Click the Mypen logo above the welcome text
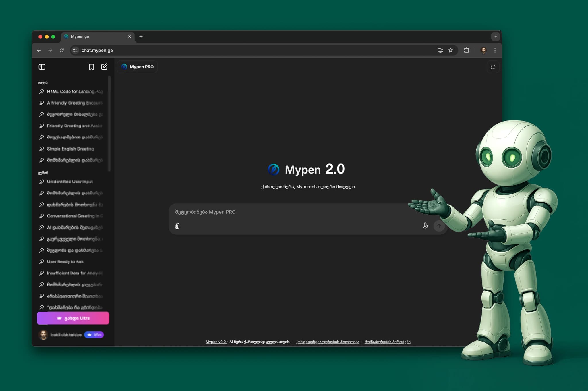The width and height of the screenshot is (588, 391). tap(274, 170)
